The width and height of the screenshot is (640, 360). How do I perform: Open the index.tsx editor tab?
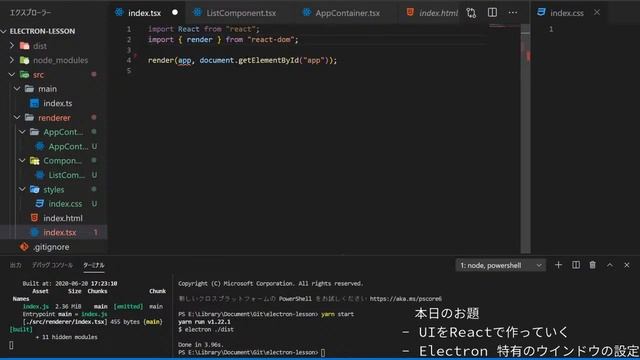click(145, 13)
